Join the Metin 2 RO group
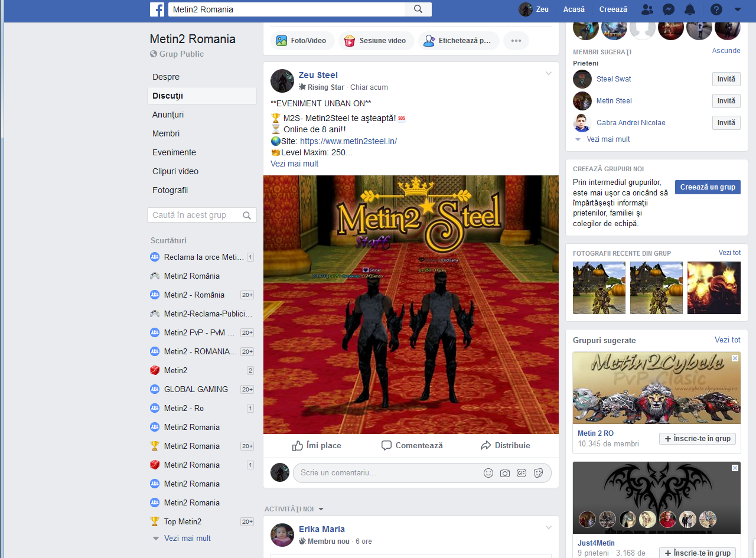This screenshot has height=558, width=756. coord(698,439)
